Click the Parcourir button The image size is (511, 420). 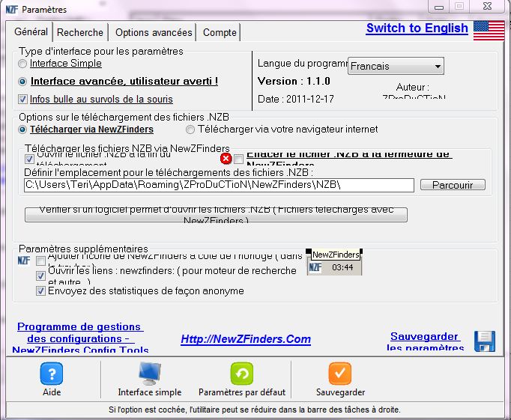[x=453, y=185]
